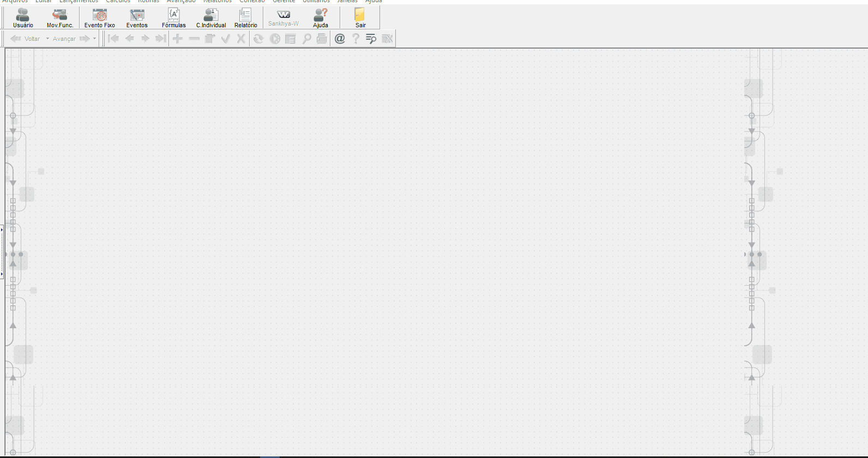Click the Avançar forward button
The width and height of the screenshot is (868, 458).
click(x=71, y=39)
